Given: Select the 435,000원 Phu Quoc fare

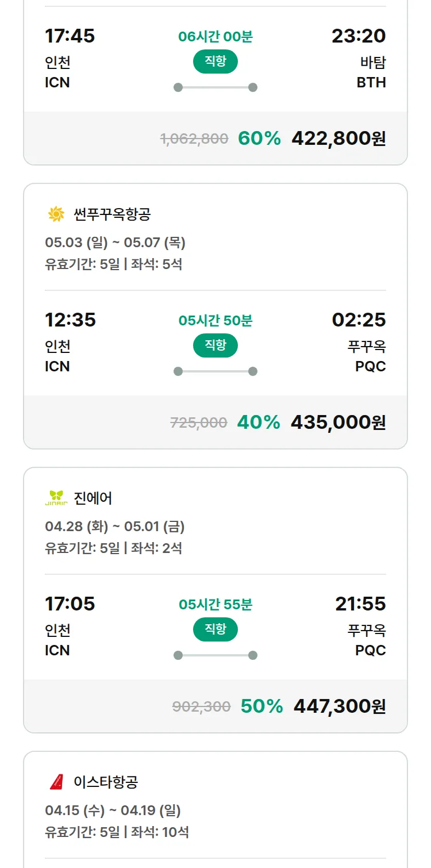Looking at the screenshot, I should coord(338,423).
